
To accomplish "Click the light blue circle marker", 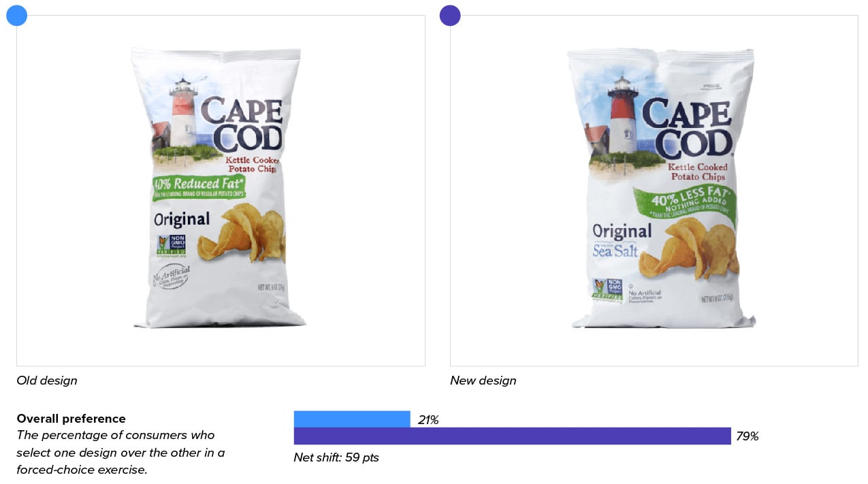I will coord(16,15).
